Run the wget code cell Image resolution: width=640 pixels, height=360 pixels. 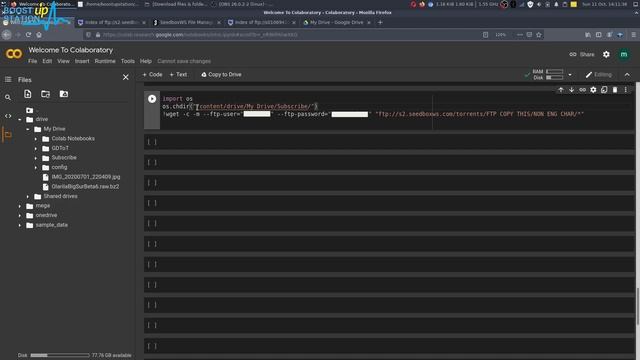point(152,99)
